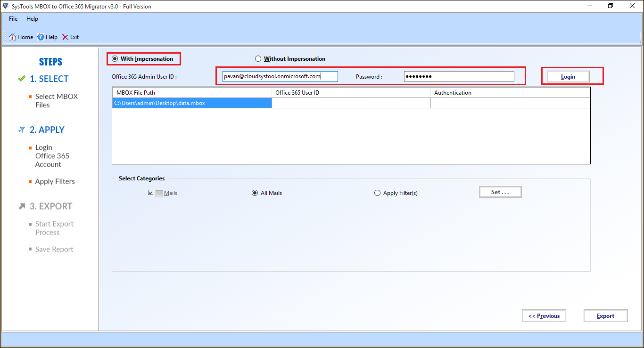Click the Home toolbar icon
This screenshot has height=348, width=644.
click(13, 37)
